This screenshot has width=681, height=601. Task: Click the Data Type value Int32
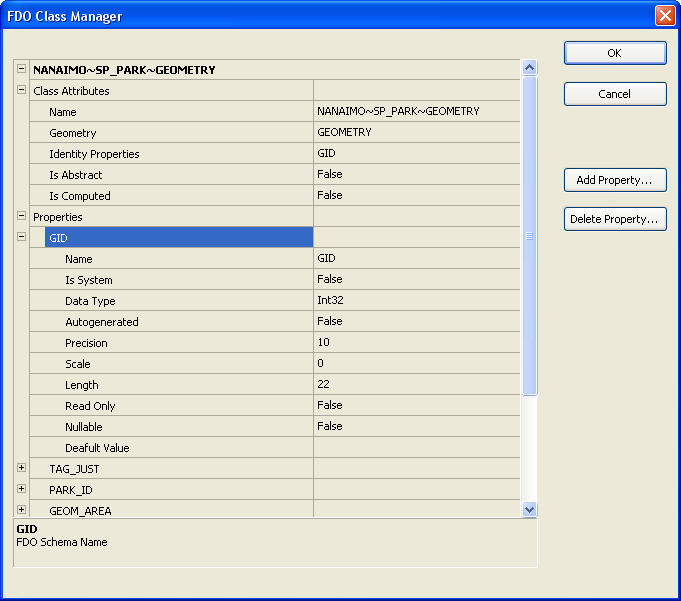(331, 300)
